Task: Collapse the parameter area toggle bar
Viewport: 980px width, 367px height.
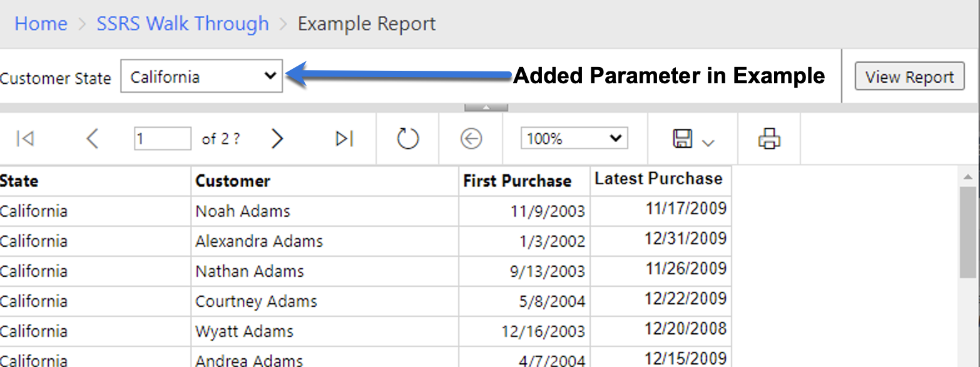Action: click(x=486, y=108)
